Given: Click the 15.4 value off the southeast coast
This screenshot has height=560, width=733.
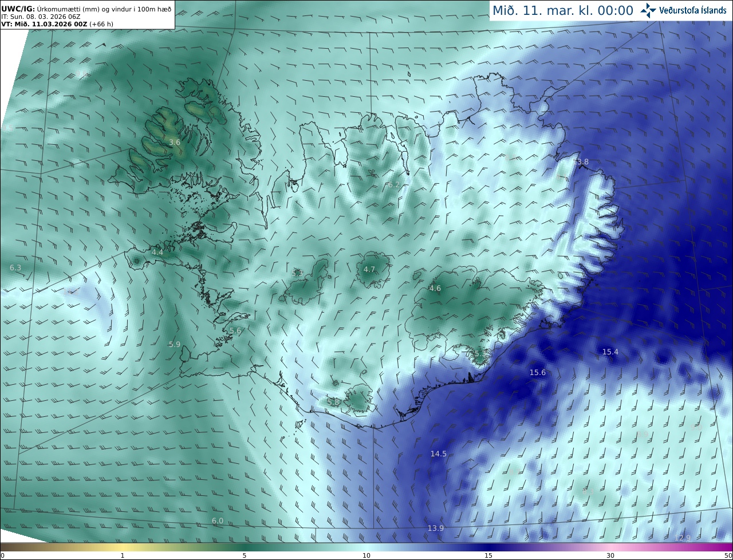Looking at the screenshot, I should [x=610, y=352].
